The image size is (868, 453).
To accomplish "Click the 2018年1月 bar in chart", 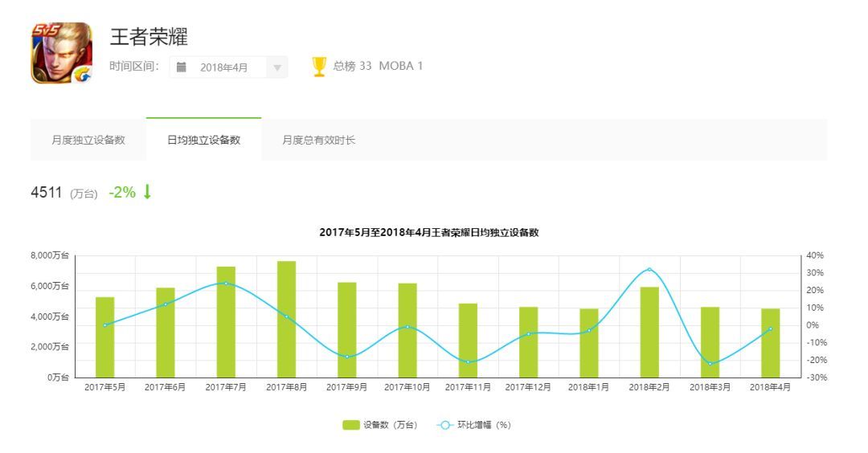I will click(589, 344).
